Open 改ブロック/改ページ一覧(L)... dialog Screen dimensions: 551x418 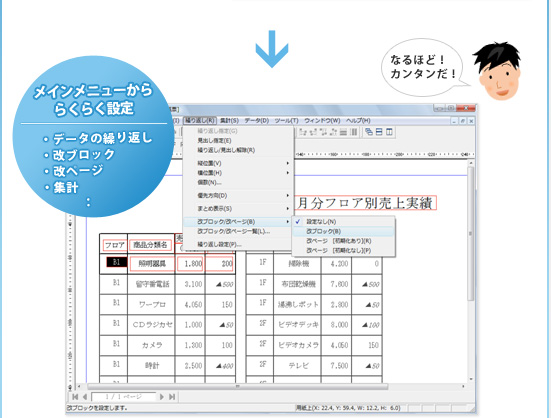click(x=239, y=231)
